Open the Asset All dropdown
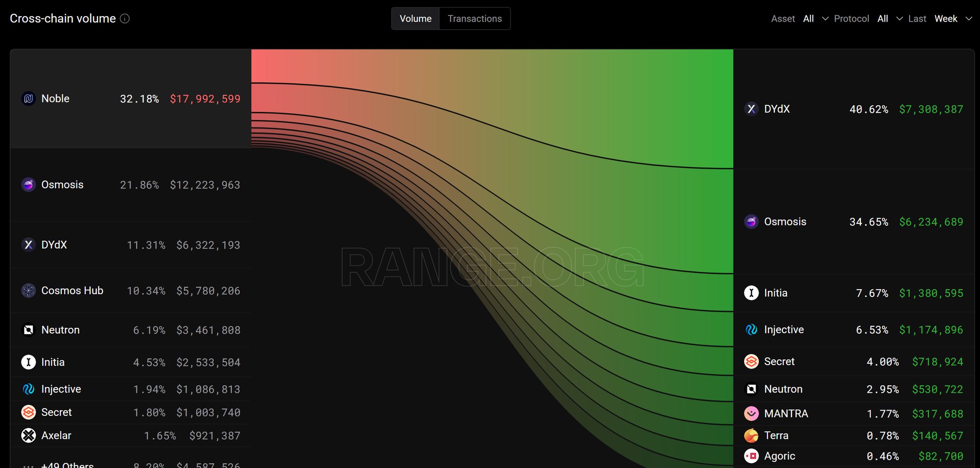This screenshot has width=980, height=468. 815,19
